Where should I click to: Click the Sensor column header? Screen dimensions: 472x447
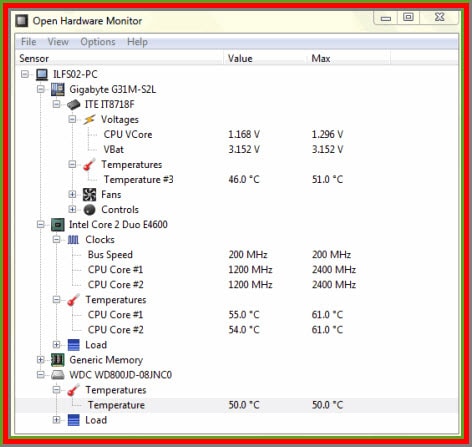(x=119, y=58)
